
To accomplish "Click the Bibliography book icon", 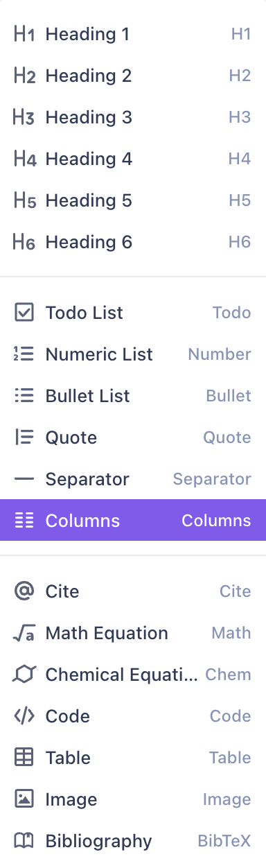I will 24,841.
